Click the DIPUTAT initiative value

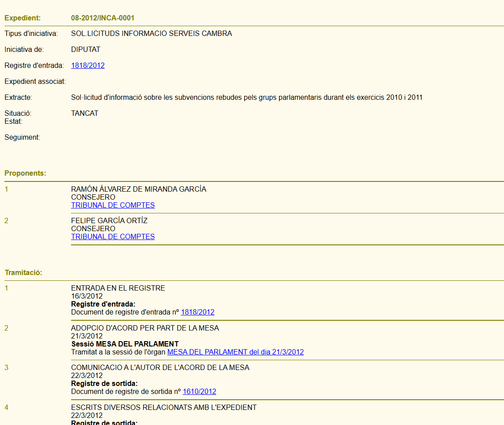[x=86, y=50]
